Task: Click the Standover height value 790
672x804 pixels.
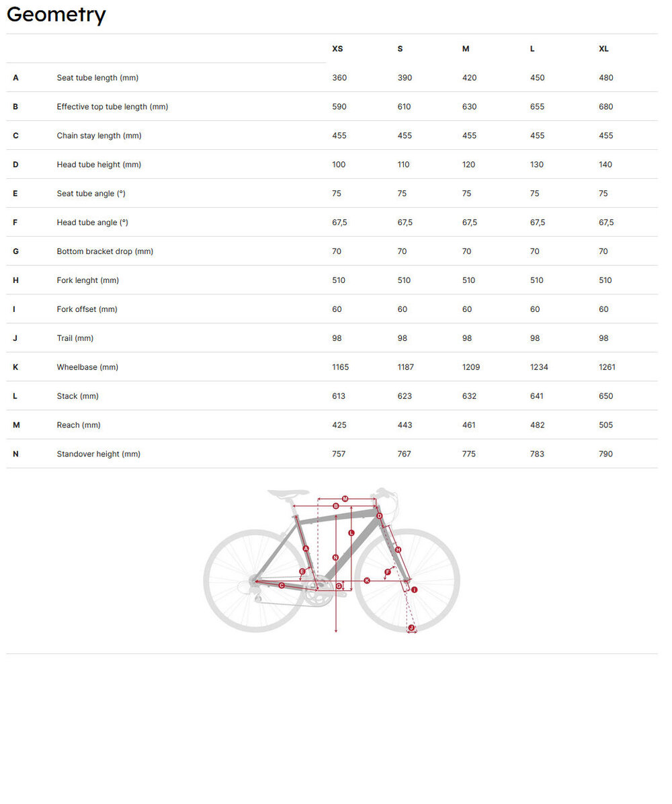Action: point(605,454)
